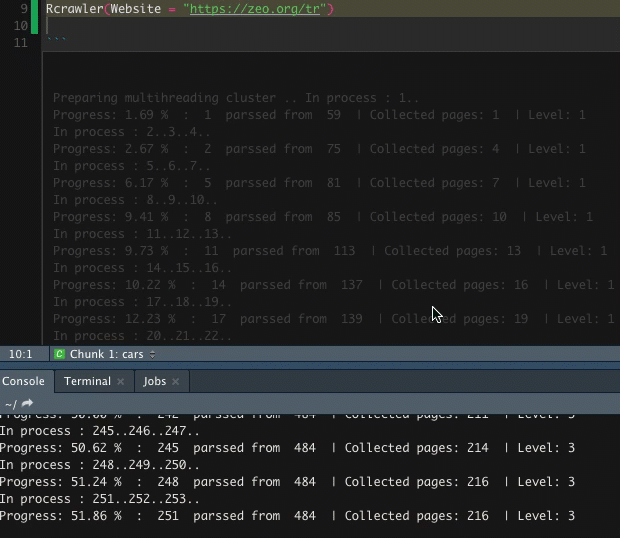Click line number 11 in the gutter
Screen dimensions: 620x538
[21, 43]
